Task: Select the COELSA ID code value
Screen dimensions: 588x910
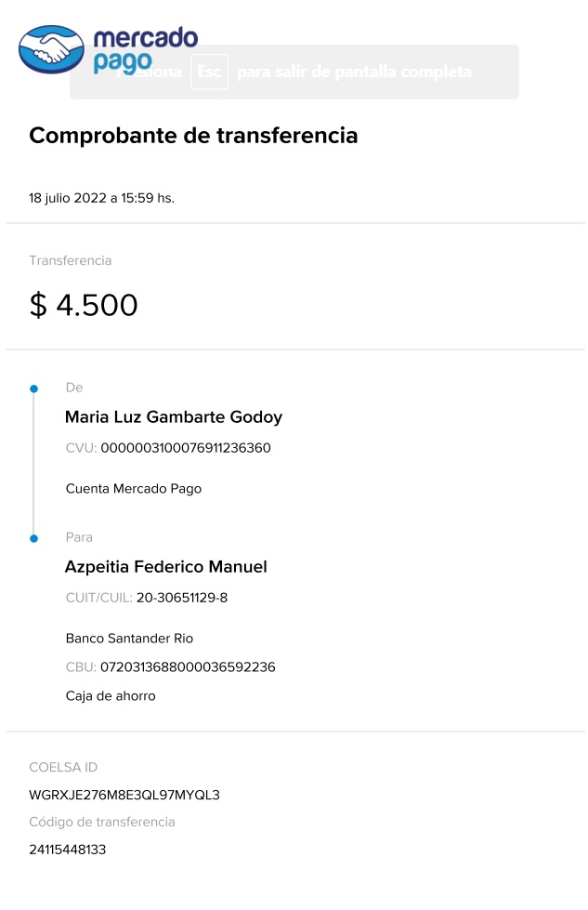Action: click(124, 796)
